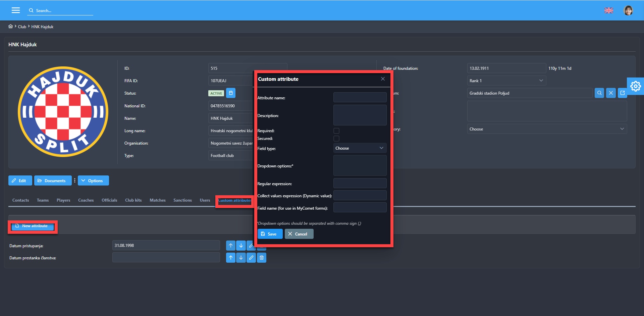Click the status calendar icon next to ACTIVE

(231, 93)
